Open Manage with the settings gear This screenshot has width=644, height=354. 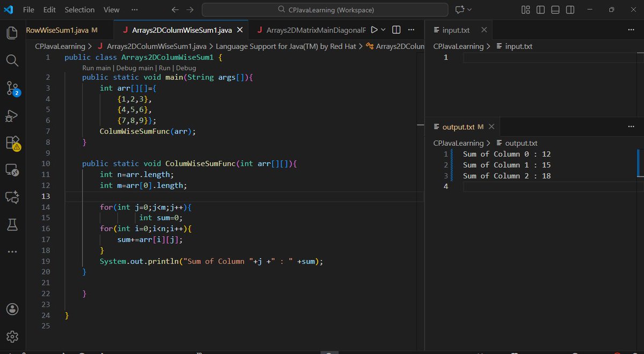click(x=12, y=337)
